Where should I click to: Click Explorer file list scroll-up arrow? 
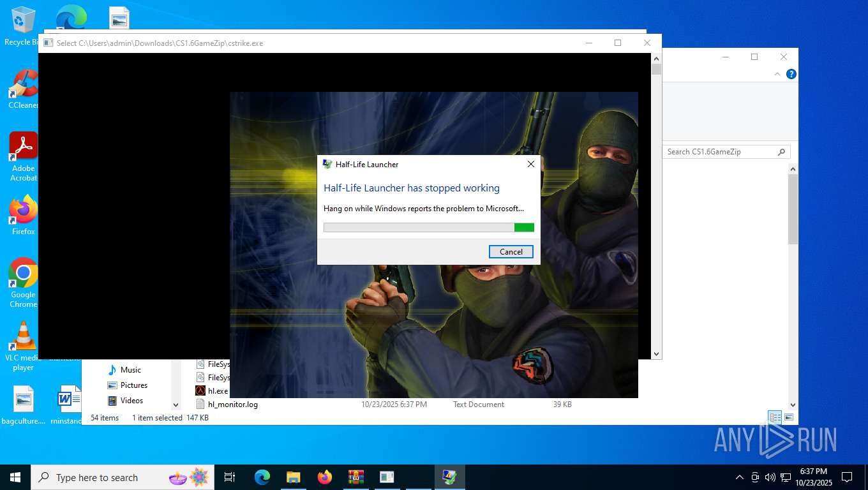tap(793, 169)
